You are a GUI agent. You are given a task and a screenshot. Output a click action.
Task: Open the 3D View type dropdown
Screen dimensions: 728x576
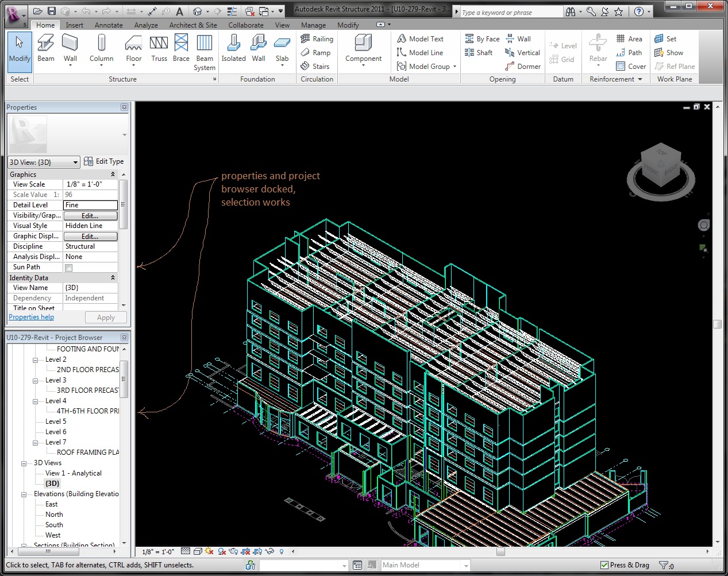tap(75, 163)
